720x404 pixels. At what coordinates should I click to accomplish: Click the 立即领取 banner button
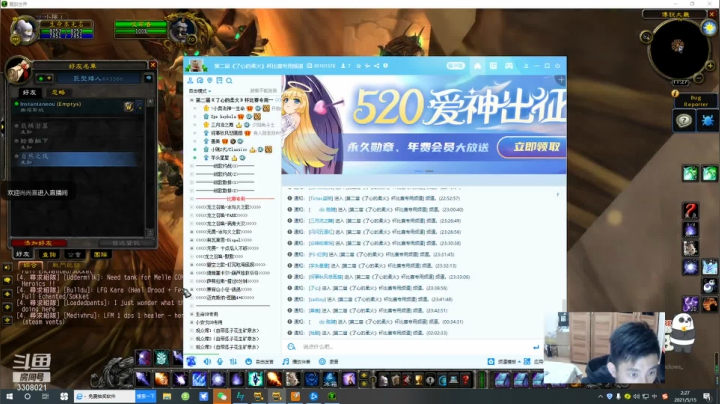click(x=533, y=147)
